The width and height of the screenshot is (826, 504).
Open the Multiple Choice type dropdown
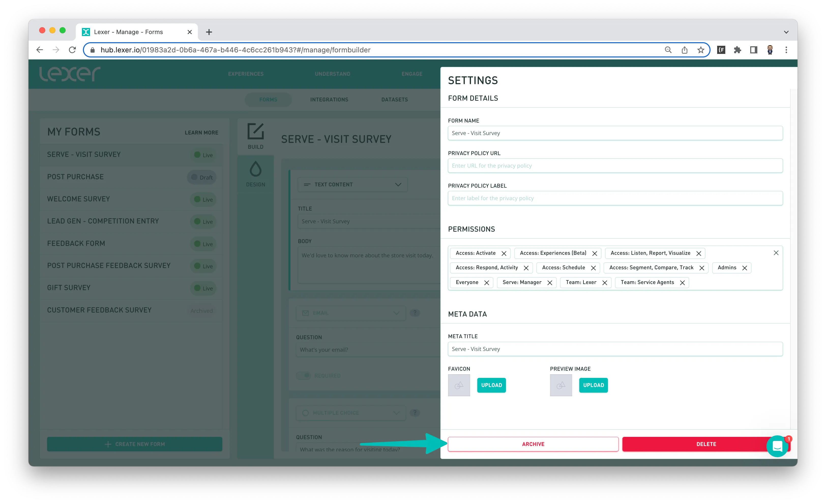pos(351,413)
